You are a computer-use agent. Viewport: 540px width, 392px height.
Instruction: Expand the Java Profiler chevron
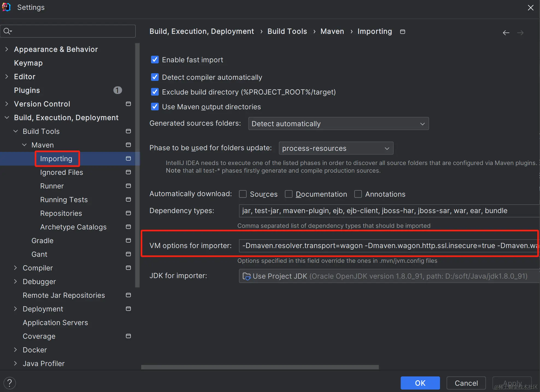click(x=16, y=363)
